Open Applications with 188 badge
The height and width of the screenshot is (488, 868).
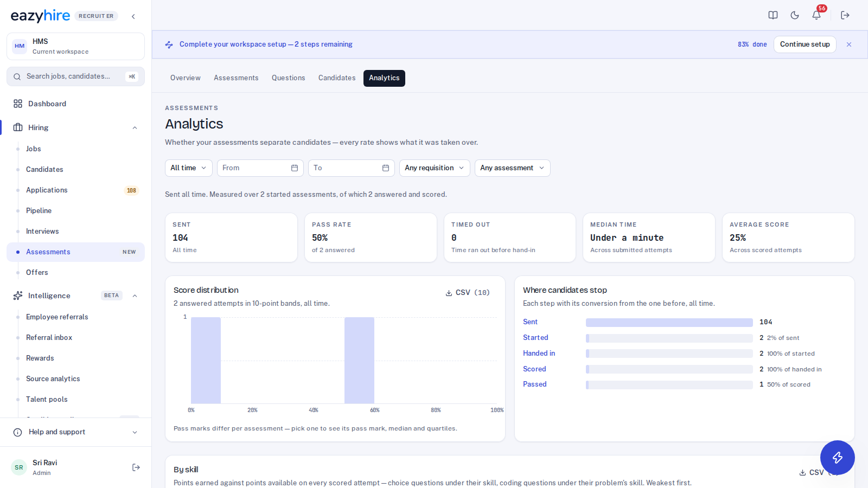pos(75,190)
